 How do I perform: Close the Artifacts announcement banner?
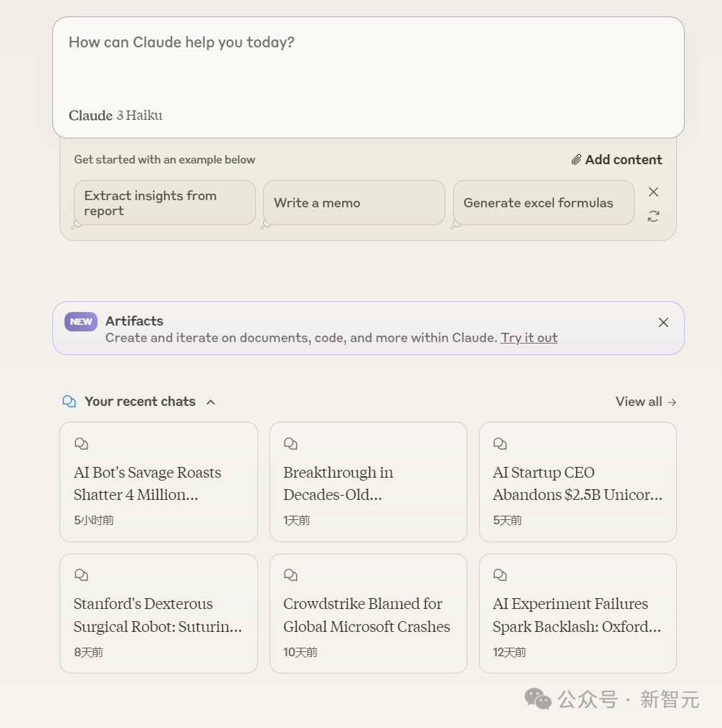click(663, 323)
